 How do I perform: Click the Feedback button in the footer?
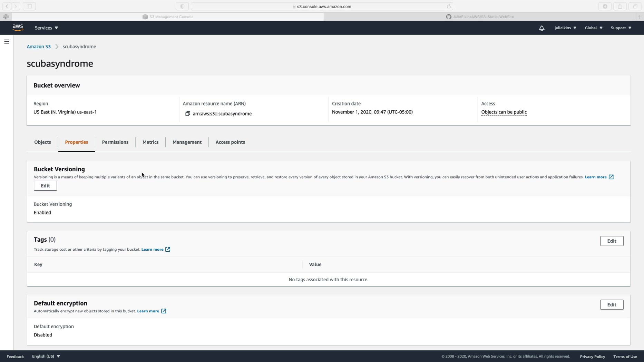(x=15, y=356)
